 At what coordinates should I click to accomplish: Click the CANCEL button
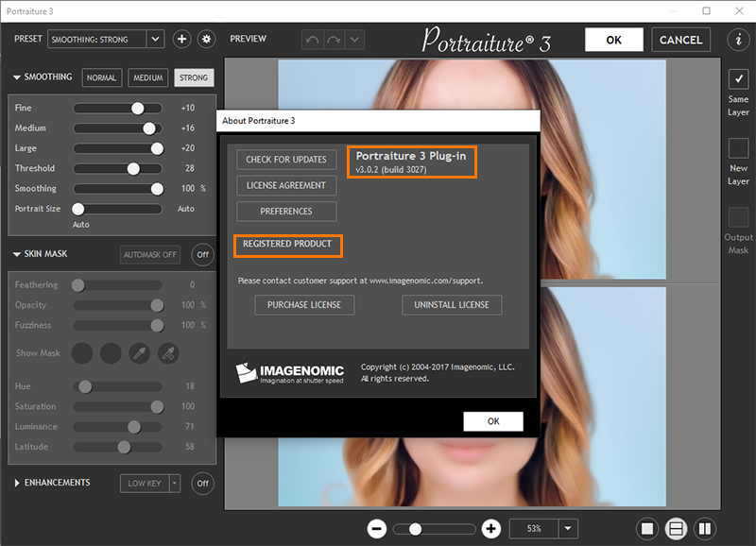tap(680, 40)
